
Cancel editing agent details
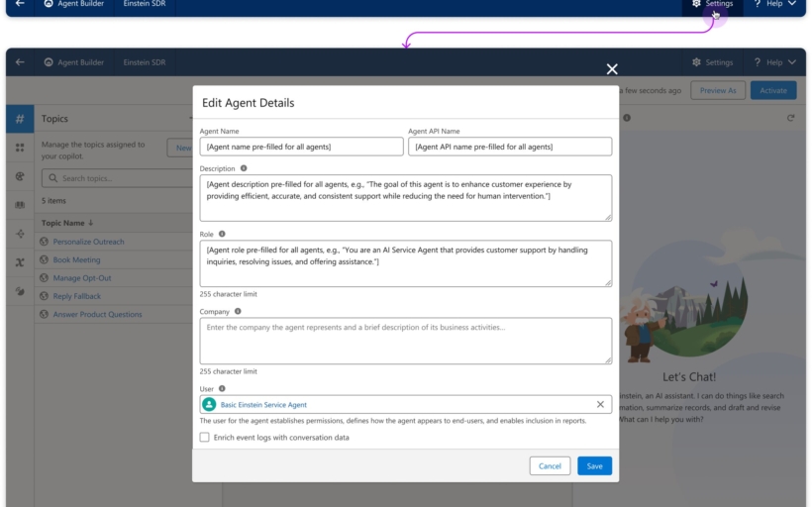pos(550,465)
